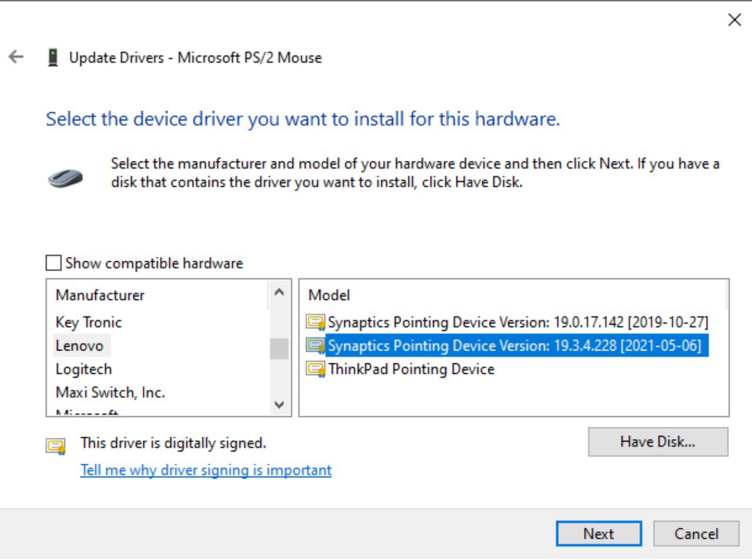The height and width of the screenshot is (560, 752).
Task: Close the Update Drivers dialog
Action: (734, 20)
